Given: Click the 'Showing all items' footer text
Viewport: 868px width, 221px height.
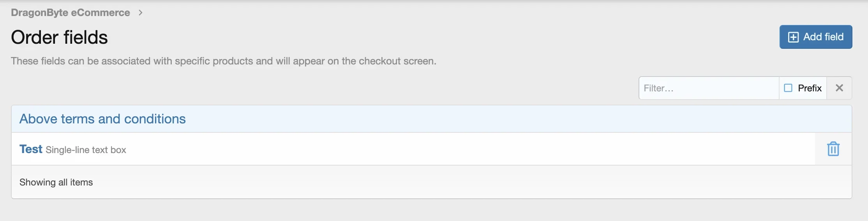Looking at the screenshot, I should tap(56, 182).
